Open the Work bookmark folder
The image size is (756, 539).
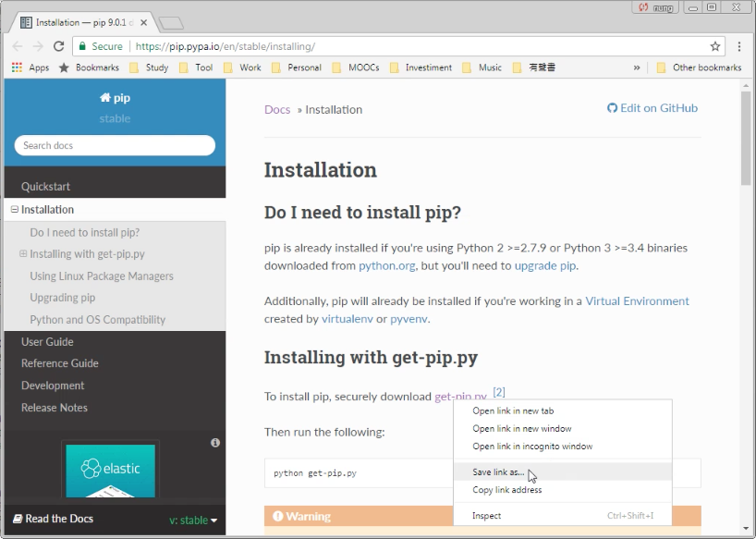242,67
